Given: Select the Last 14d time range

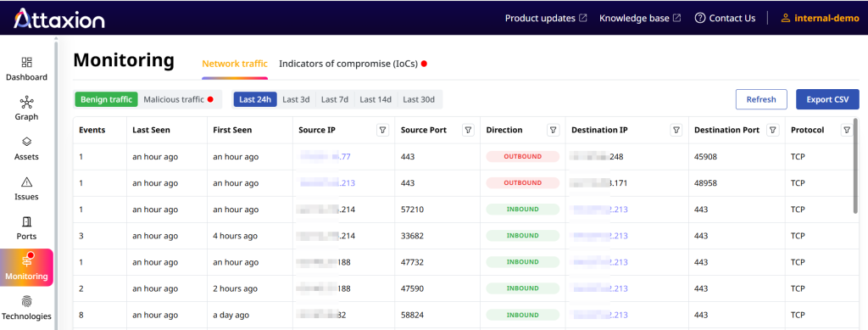Looking at the screenshot, I should 376,99.
